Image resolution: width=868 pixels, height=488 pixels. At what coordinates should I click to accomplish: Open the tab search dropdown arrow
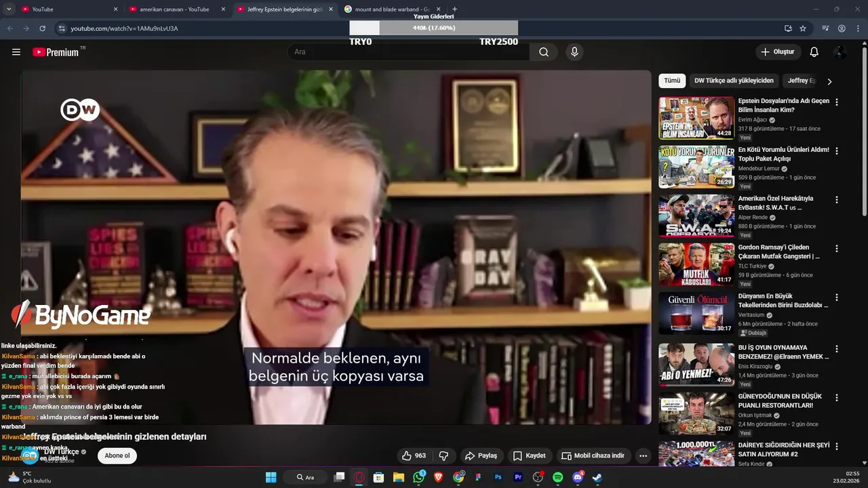[x=8, y=9]
